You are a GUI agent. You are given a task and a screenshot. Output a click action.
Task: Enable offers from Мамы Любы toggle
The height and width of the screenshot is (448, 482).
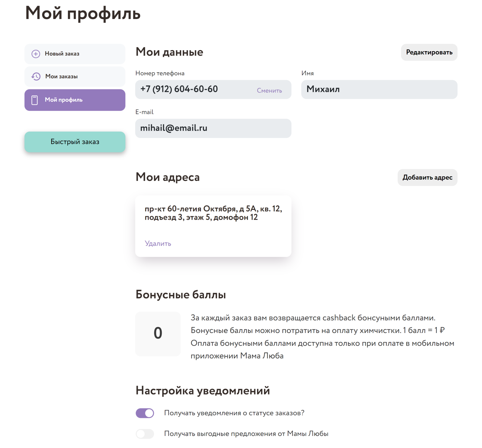(x=145, y=434)
